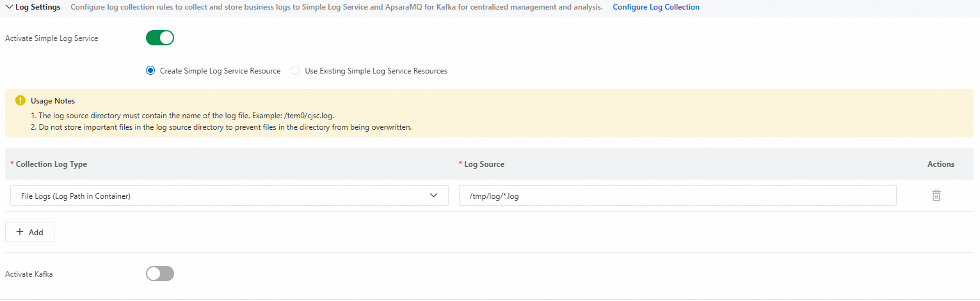Collapse the Log Settings section chevron
This screenshot has width=980, height=301.
[x=9, y=7]
